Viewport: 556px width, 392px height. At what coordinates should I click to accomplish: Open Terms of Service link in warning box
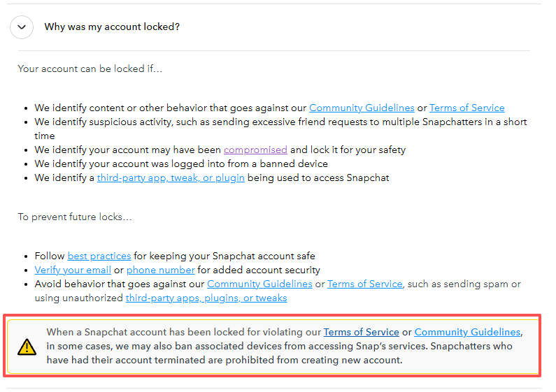[362, 332]
